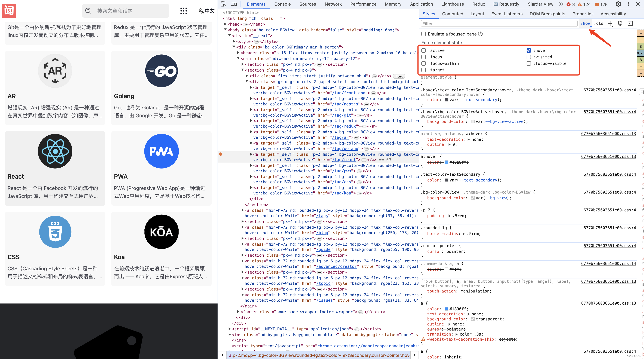The height and width of the screenshot is (359, 644).
Task: Toggle Emulate a focused page checkbox
Action: pyautogui.click(x=424, y=34)
